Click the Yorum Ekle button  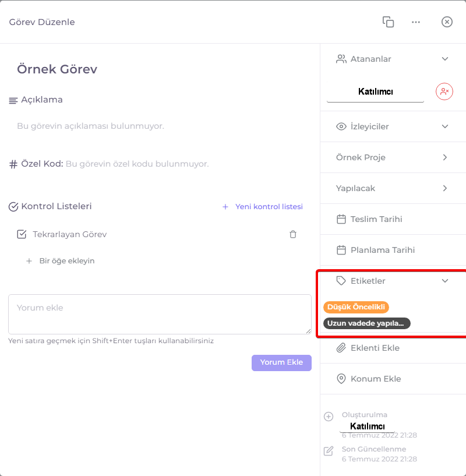281,363
